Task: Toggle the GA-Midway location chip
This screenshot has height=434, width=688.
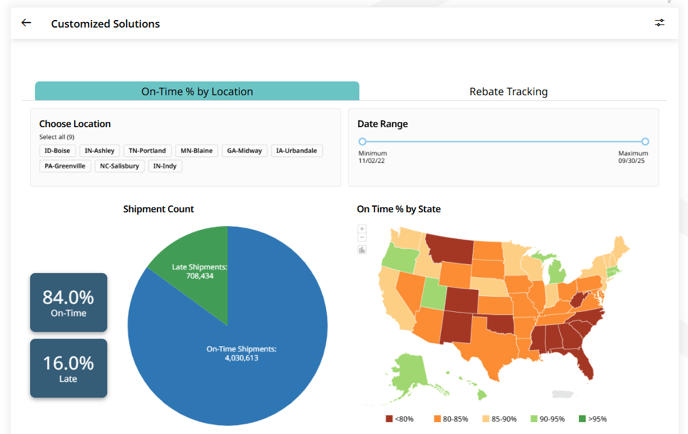Action: (244, 151)
